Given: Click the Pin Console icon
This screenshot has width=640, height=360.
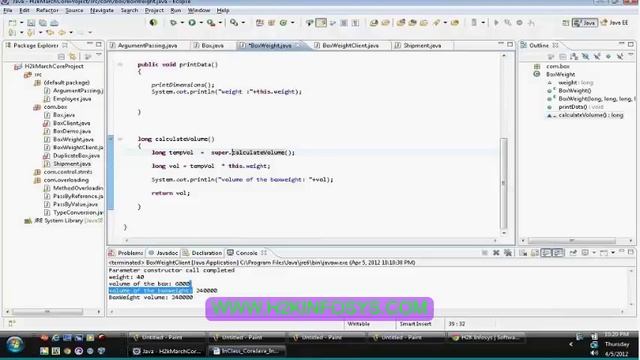Looking at the screenshot, I should coord(573,253).
